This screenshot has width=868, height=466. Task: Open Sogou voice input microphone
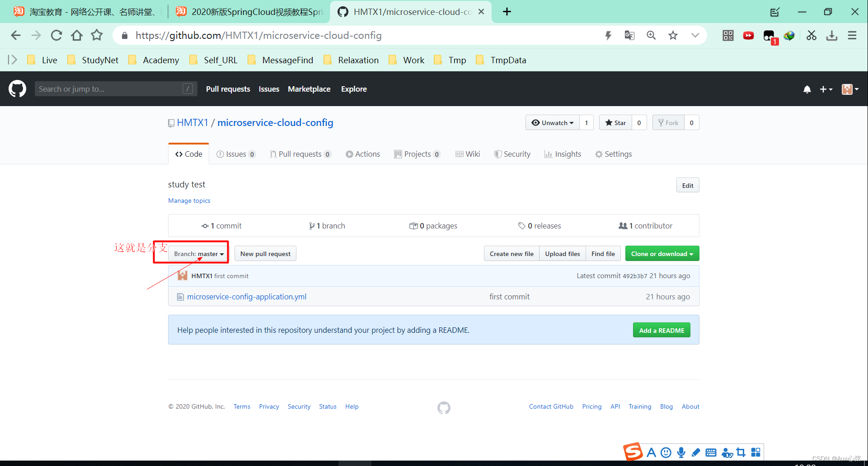pyautogui.click(x=681, y=452)
